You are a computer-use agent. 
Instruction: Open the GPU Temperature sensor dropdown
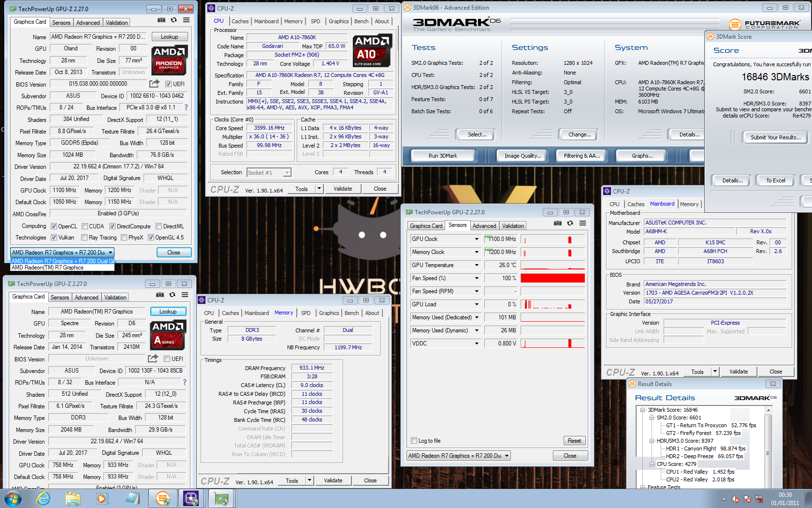[x=477, y=265]
